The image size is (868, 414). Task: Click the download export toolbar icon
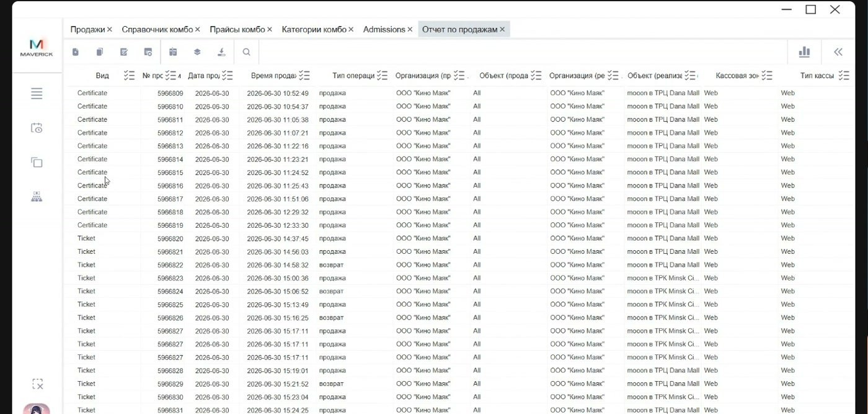point(221,52)
